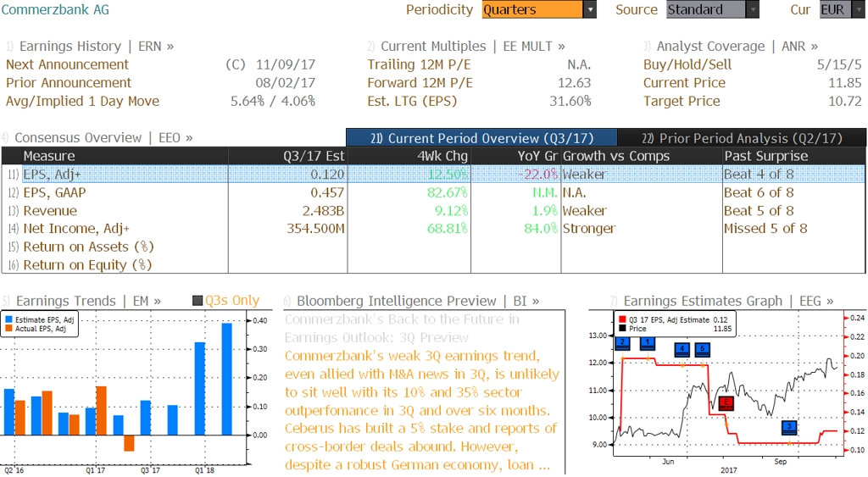
Task: Click Target Price value 10.72
Action: coord(845,102)
